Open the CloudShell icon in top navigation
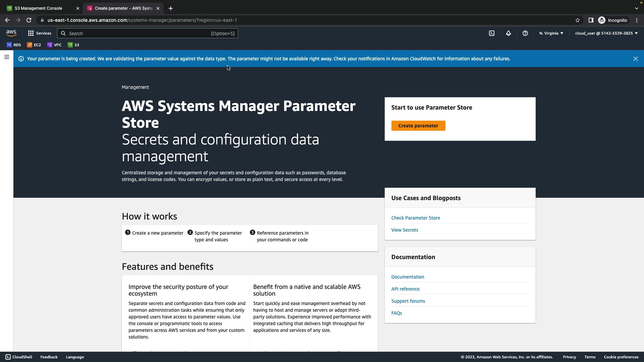The image size is (644, 362). 492,33
